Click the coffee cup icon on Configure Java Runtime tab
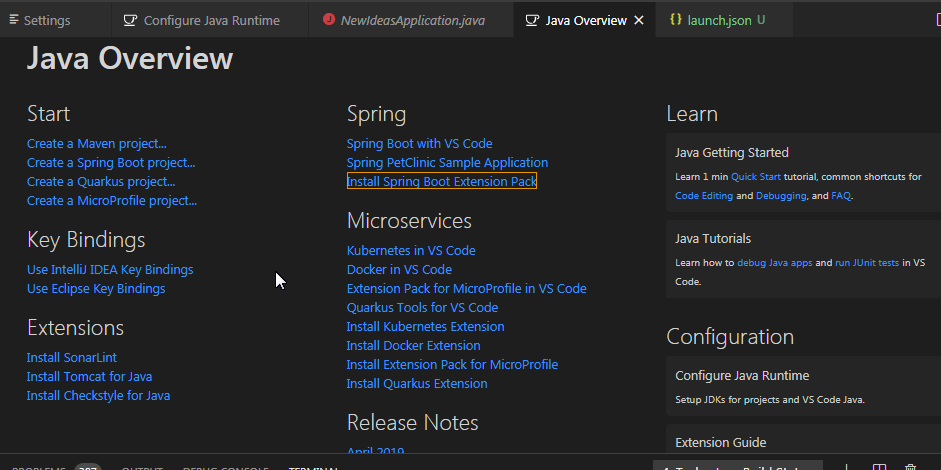941x470 pixels. pos(130,20)
